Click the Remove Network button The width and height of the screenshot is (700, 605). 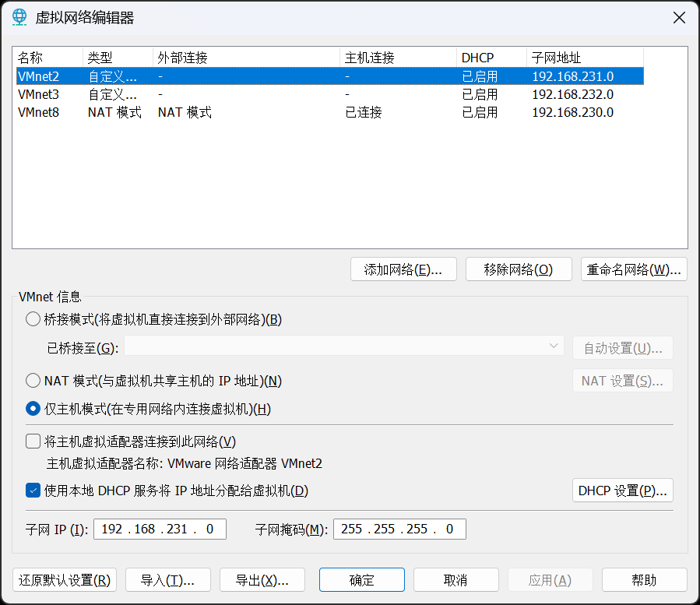(x=518, y=269)
